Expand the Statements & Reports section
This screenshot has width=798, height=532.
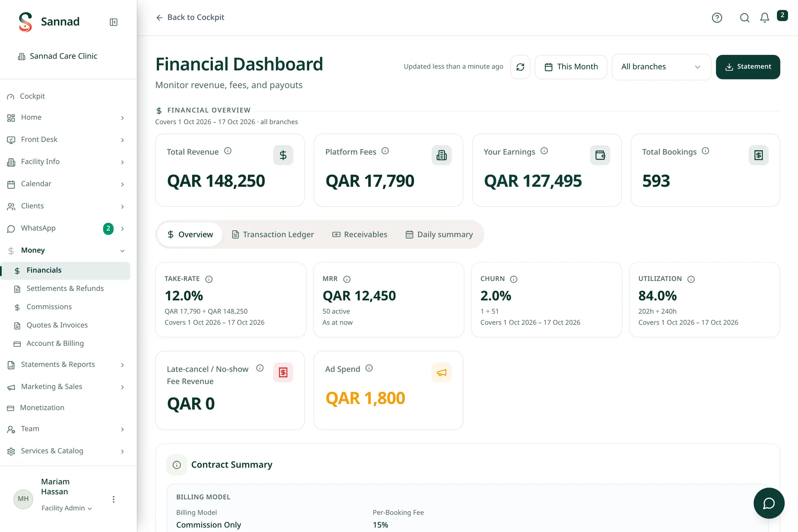pyautogui.click(x=65, y=365)
